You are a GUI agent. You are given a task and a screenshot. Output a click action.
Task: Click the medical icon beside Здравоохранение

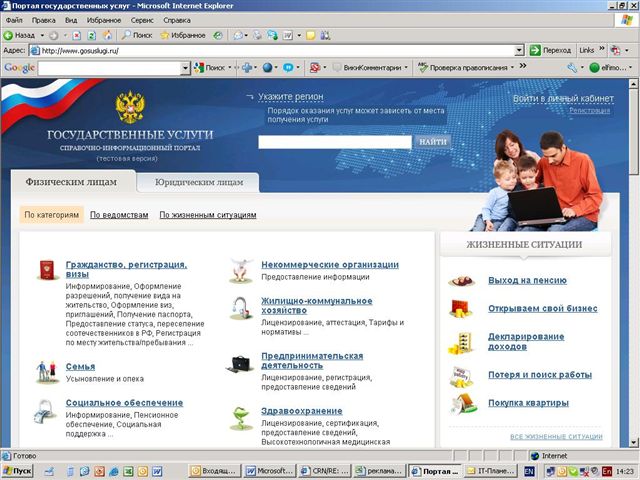click(x=240, y=416)
